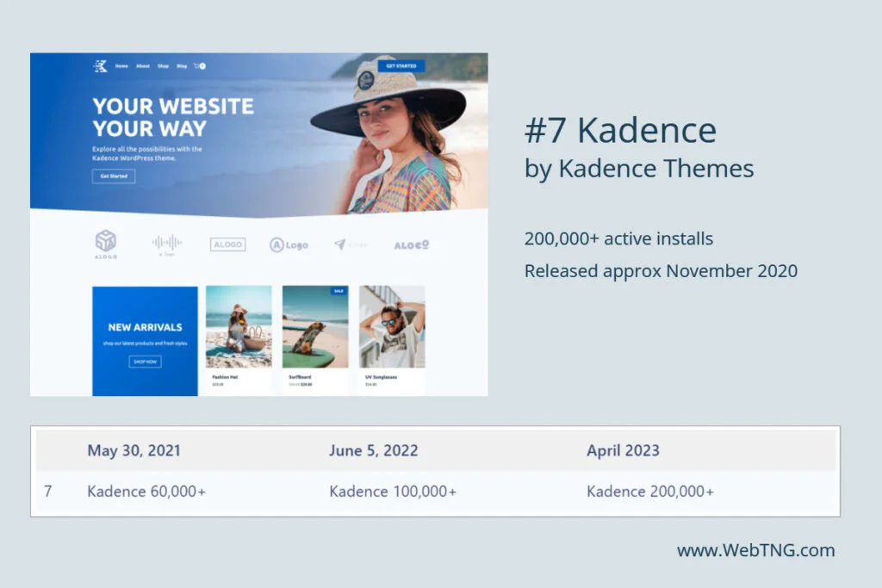
Task: Select the circled A Logo icon
Action: pyautogui.click(x=289, y=244)
